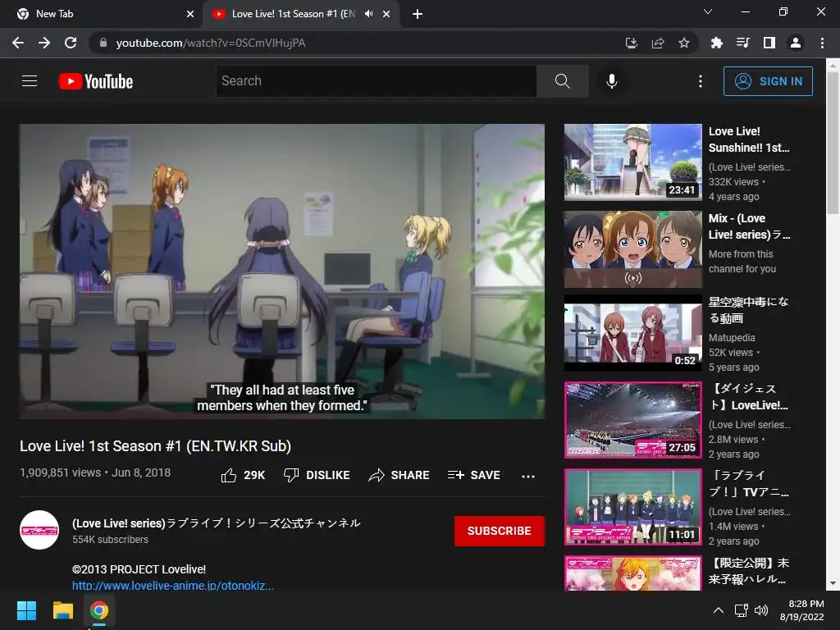Select the Love Live! 1st Season tab

pos(293,14)
